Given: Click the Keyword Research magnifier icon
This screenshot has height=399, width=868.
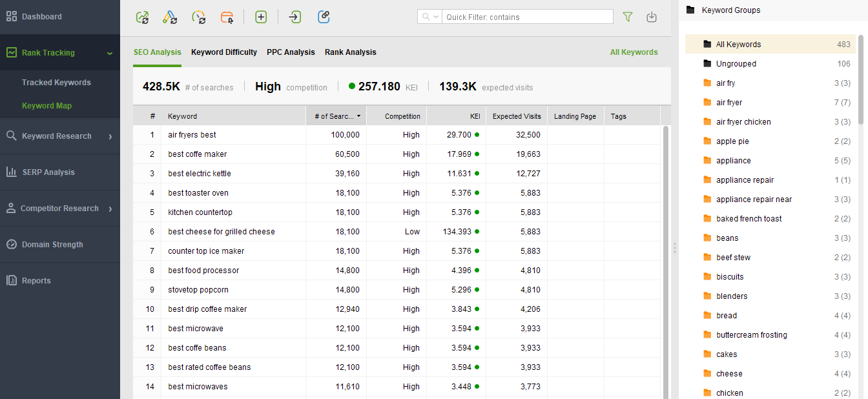Looking at the screenshot, I should pos(11,136).
